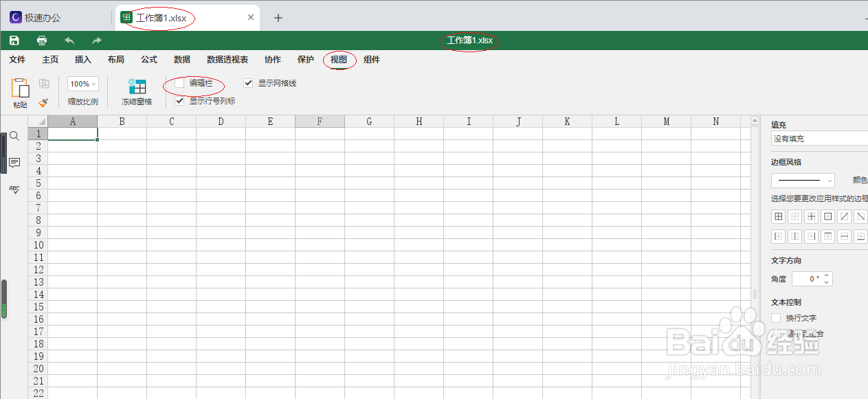Image resolution: width=868 pixels, height=399 pixels.
Task: Open the 100% zoom dropdown
Action: tap(82, 83)
